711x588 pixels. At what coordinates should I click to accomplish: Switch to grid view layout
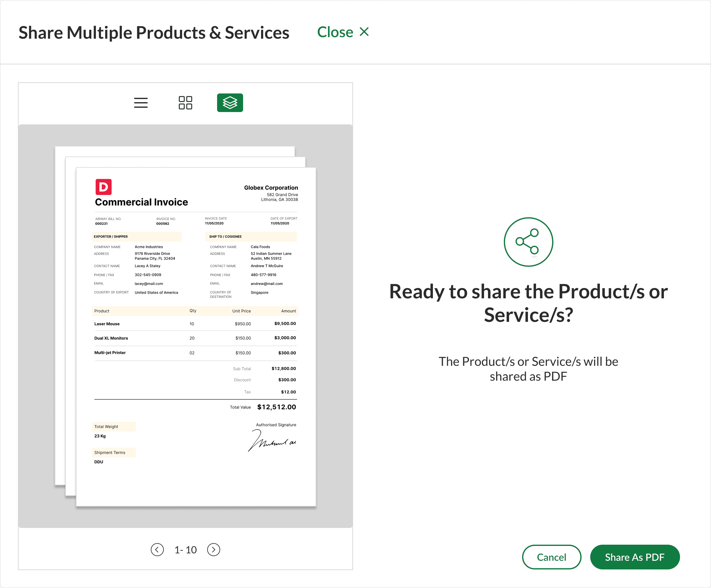(x=185, y=102)
